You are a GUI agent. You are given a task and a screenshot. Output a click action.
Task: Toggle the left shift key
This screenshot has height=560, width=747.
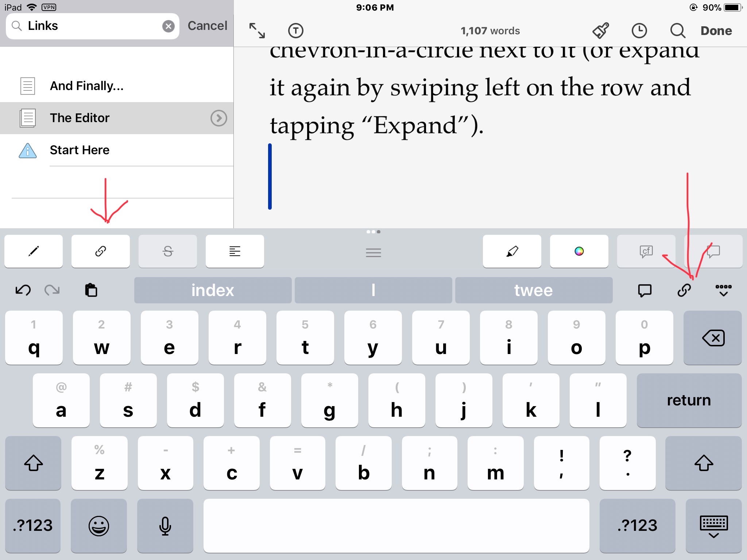pos(33,463)
